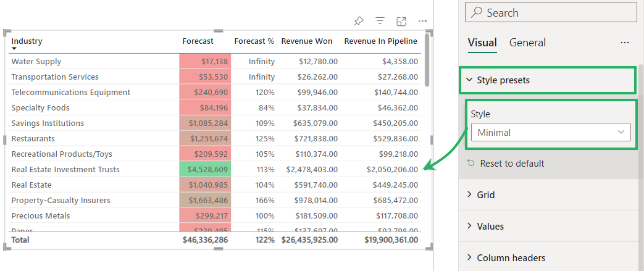Click the sort arrow under Industry
The image size is (644, 271).
pos(14,49)
